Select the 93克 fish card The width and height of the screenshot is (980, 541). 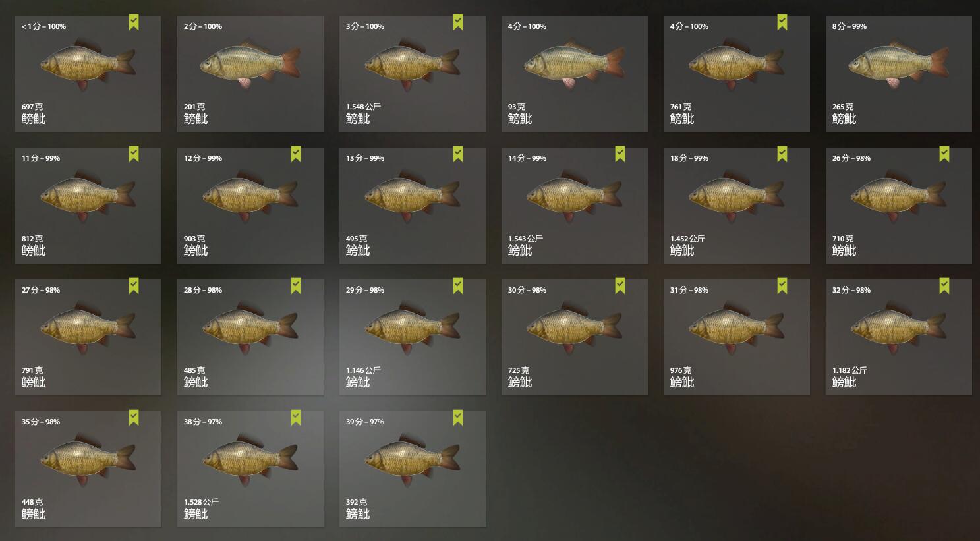pos(575,74)
